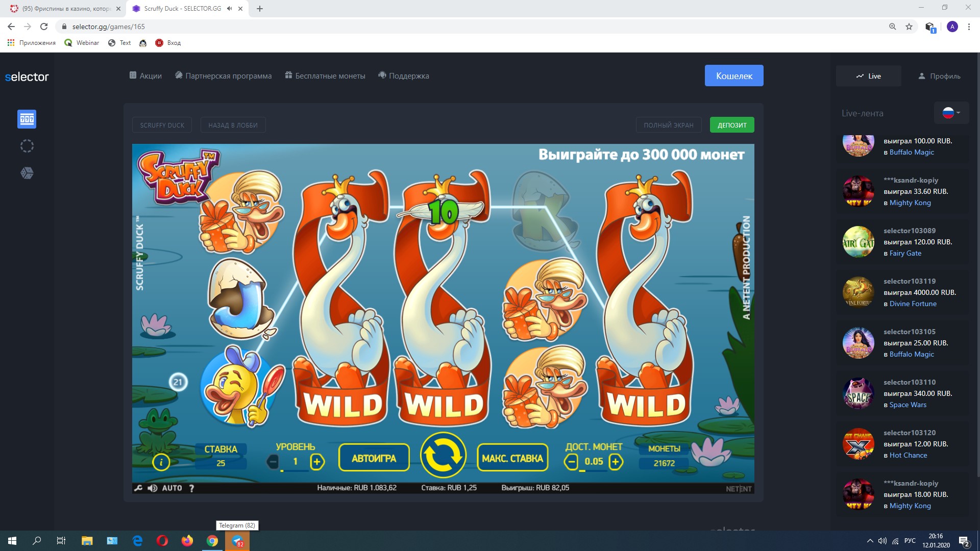Toggle the Live feed button
Viewport: 980px width, 551px height.
point(868,76)
